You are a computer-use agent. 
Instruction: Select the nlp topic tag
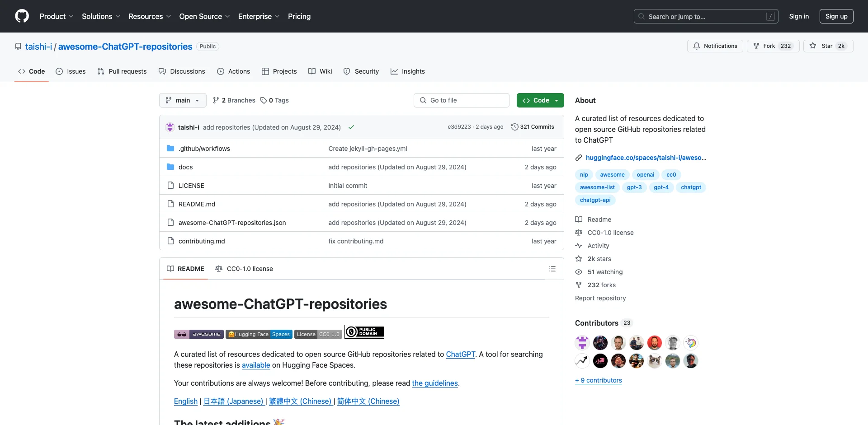click(x=584, y=175)
